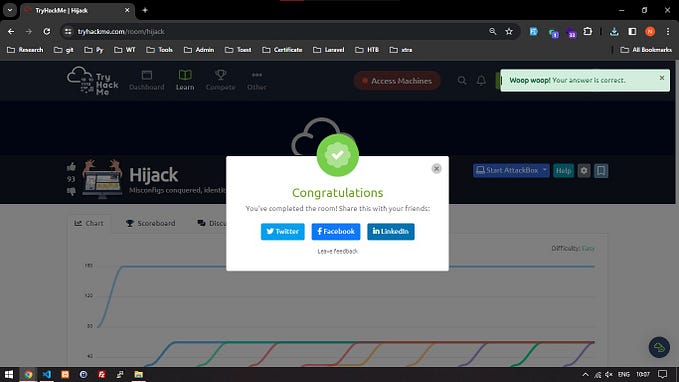Switch to the Scoreboard tab
This screenshot has width=679, height=382.
pos(151,223)
